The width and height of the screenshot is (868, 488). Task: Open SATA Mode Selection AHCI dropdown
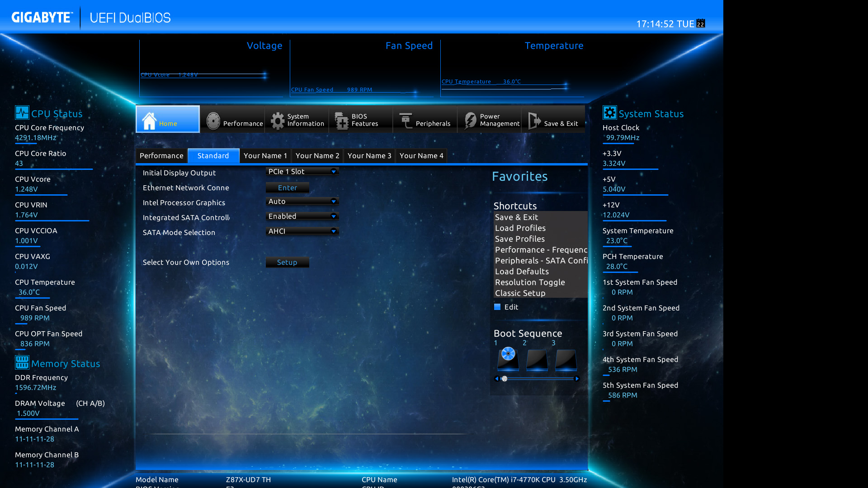point(334,231)
